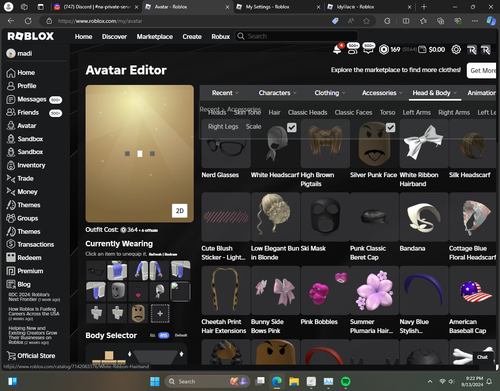Select the American Baseball Cap item
500x391 pixels.
tap(473, 290)
